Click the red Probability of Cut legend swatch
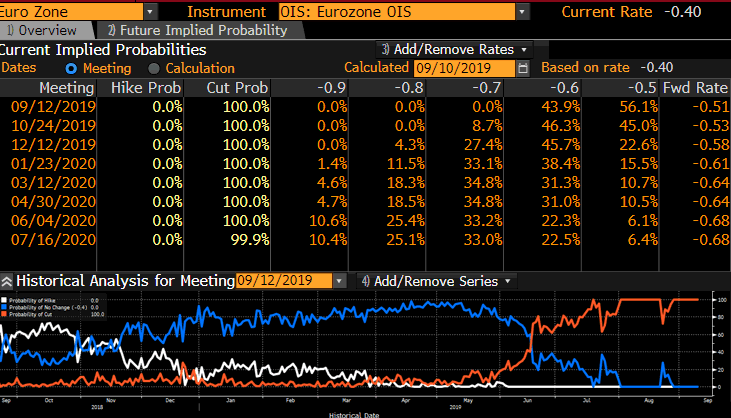 [x=4, y=315]
